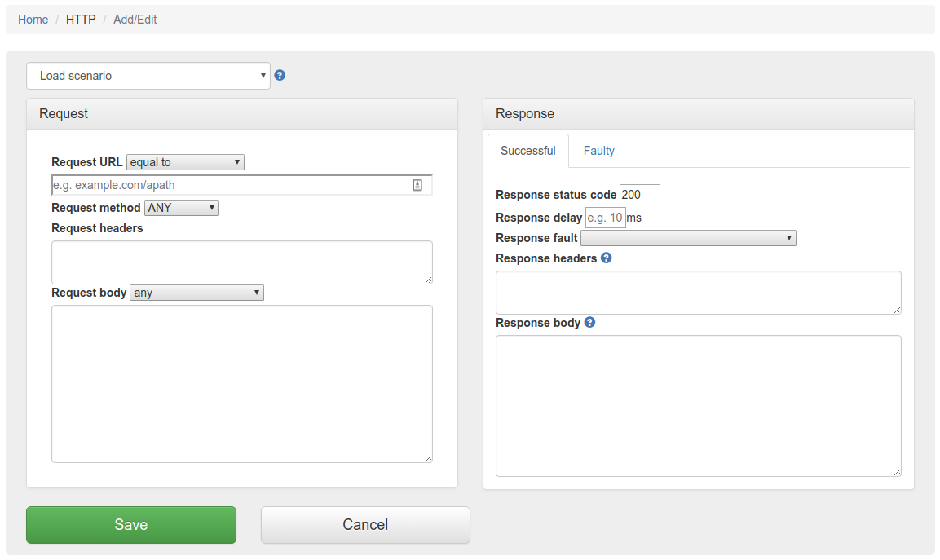Viewport: 940px width, 560px height.
Task: Click autofill icon inside Request URL field
Action: [x=417, y=185]
